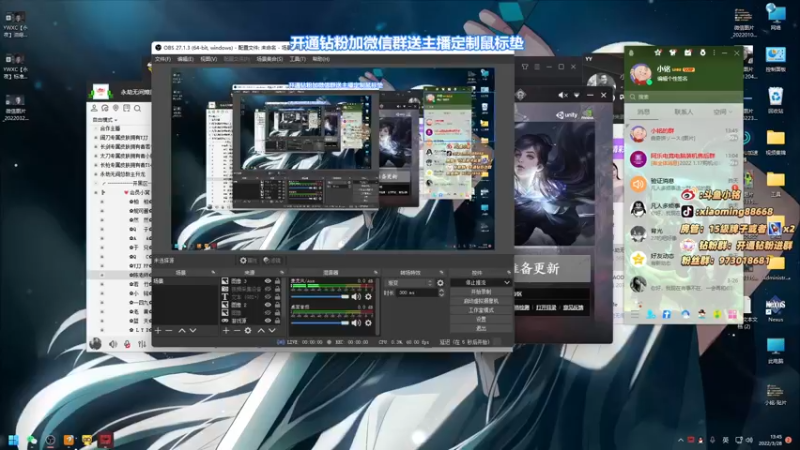The image size is (800, 450).
Task: Open 设置 button in OBS controls
Action: click(x=481, y=319)
